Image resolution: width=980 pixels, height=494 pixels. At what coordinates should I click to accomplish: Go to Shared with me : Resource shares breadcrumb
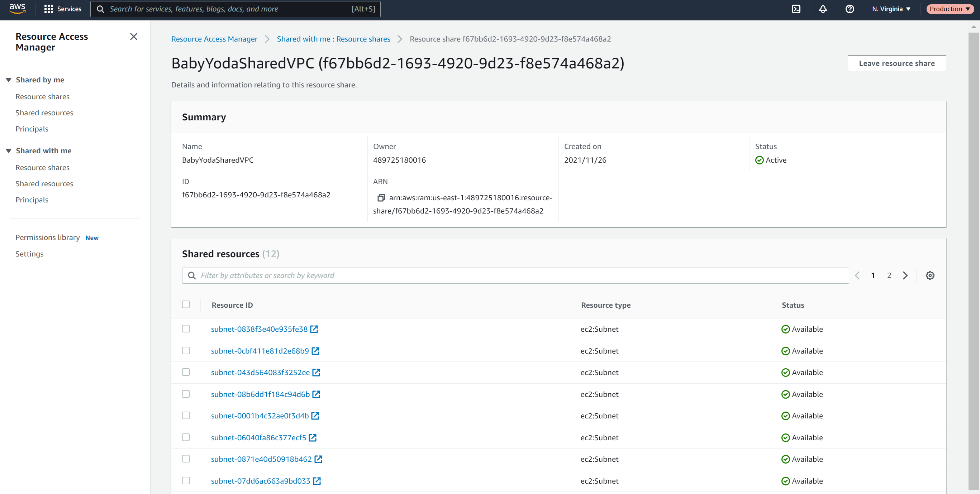coord(333,39)
